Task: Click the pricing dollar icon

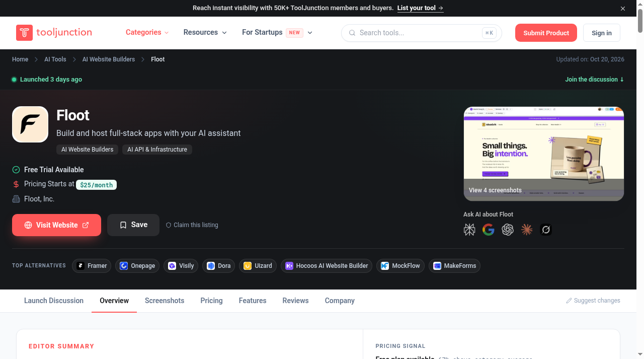Action: pyautogui.click(x=16, y=184)
